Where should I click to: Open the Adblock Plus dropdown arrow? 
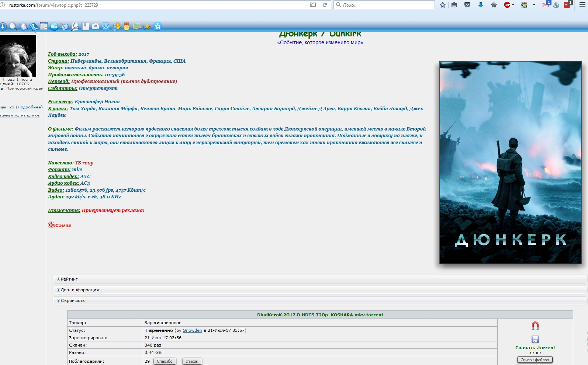(513, 5)
